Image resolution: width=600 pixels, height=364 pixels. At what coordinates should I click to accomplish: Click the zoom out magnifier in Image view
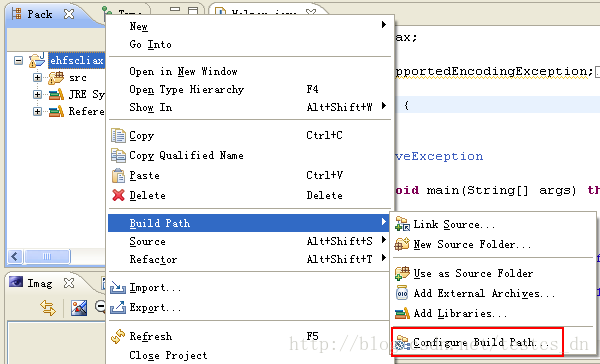(x=100, y=307)
